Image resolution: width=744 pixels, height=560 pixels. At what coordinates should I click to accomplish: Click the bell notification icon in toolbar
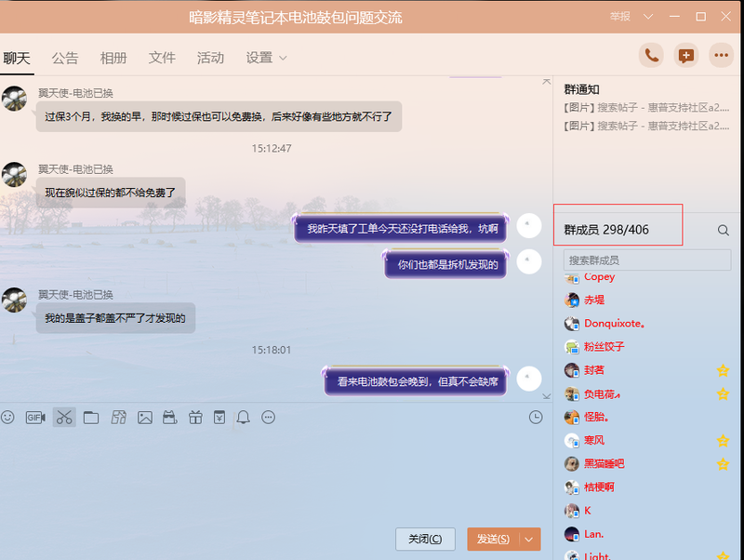pos(243,418)
